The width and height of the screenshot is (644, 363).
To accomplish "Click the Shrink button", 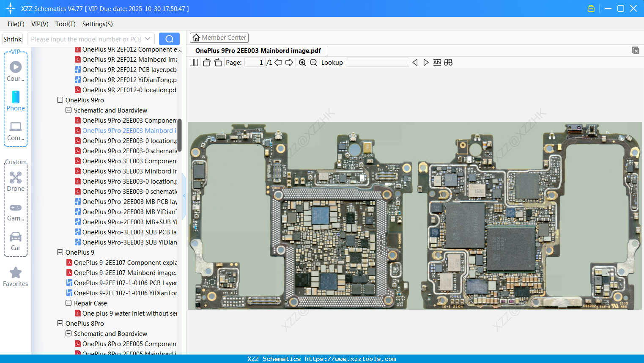I will tap(13, 39).
